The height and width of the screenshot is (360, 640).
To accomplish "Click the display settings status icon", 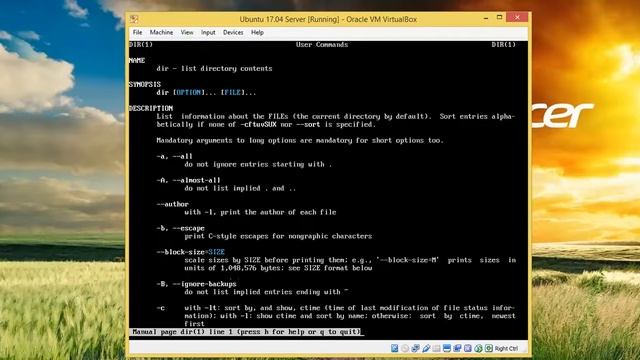I will click(x=447, y=348).
